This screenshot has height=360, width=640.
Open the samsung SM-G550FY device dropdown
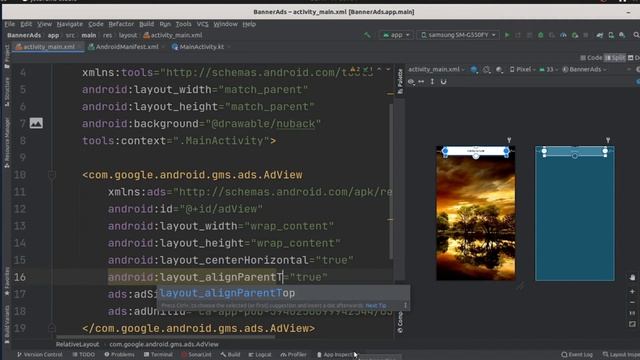pyautogui.click(x=458, y=35)
